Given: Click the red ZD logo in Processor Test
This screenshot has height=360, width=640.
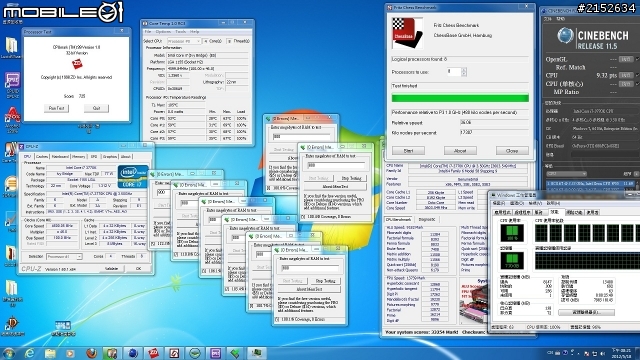Looking at the screenshot, I should coord(77,64).
